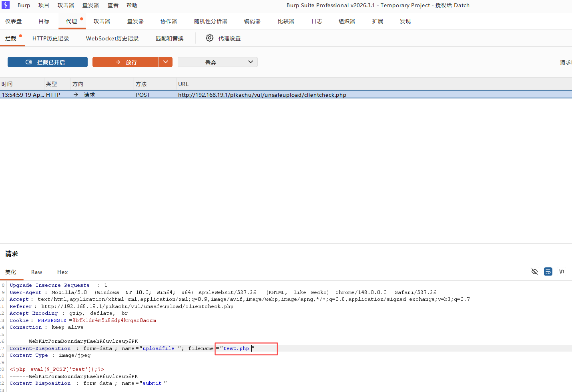Switch to the 重发器 tool tab

[x=135, y=21]
